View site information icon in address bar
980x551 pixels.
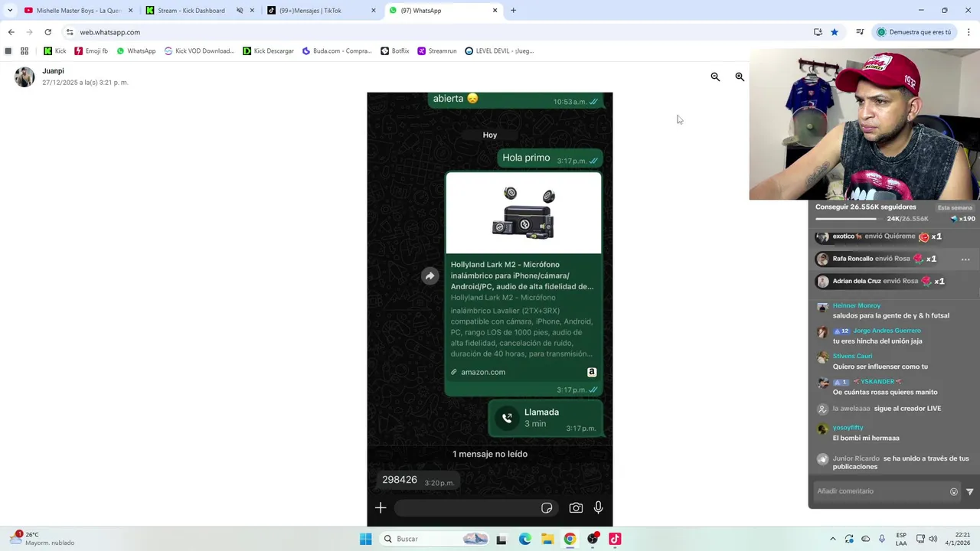70,32
